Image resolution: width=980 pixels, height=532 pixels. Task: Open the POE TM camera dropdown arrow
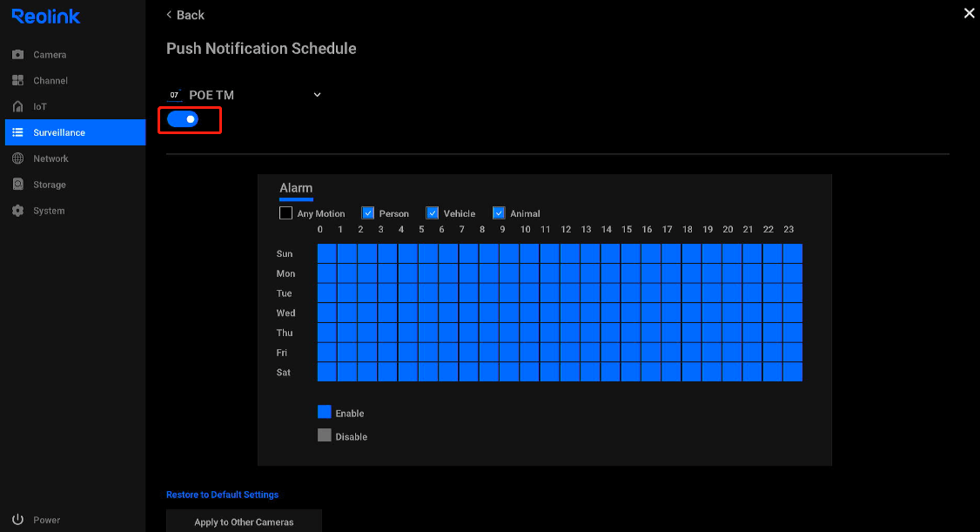point(317,95)
